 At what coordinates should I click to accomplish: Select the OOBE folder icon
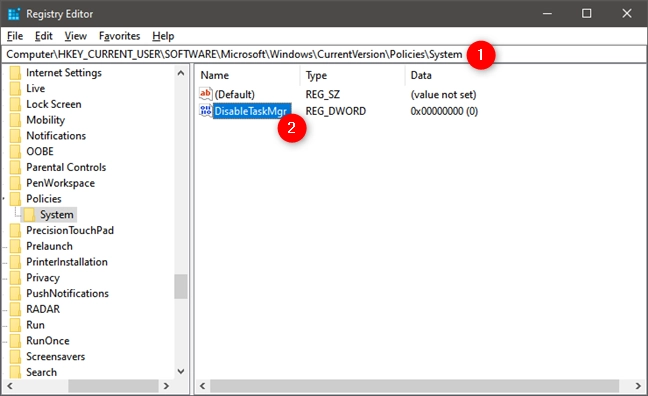(x=15, y=151)
